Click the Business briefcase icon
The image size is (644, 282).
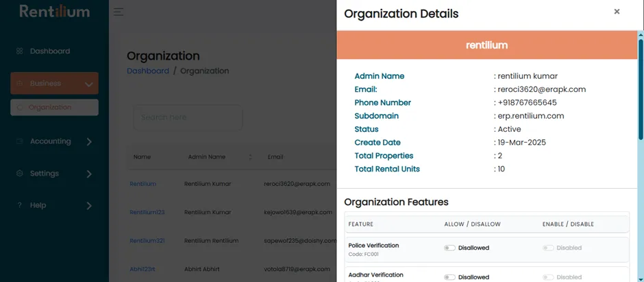19,84
